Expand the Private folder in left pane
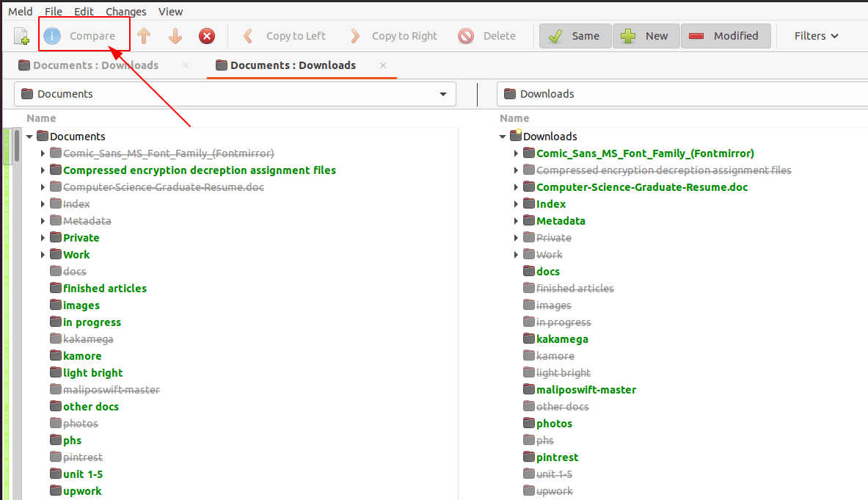Viewport: 868px width, 500px height. pyautogui.click(x=43, y=238)
